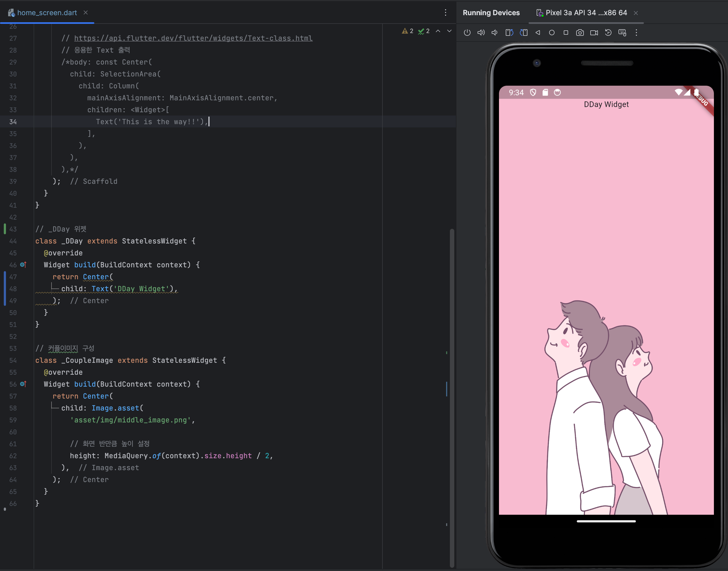728x571 pixels.
Task: Rotate the emulator device right
Action: pos(524,33)
